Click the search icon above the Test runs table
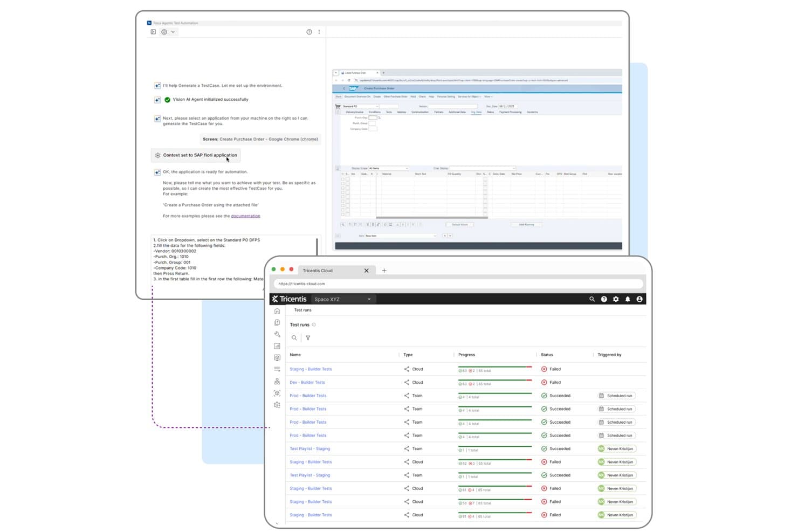798x532 pixels. (x=294, y=338)
